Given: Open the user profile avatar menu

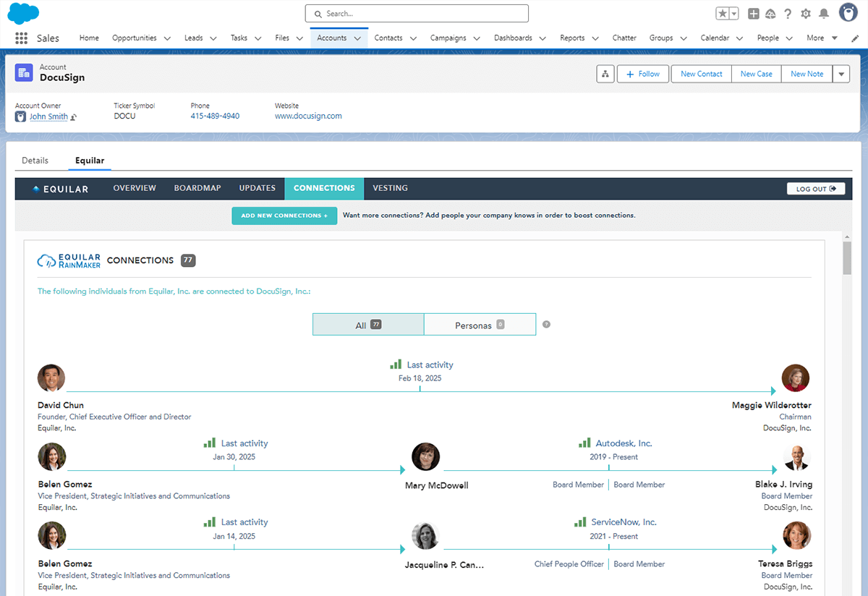Looking at the screenshot, I should tap(848, 12).
